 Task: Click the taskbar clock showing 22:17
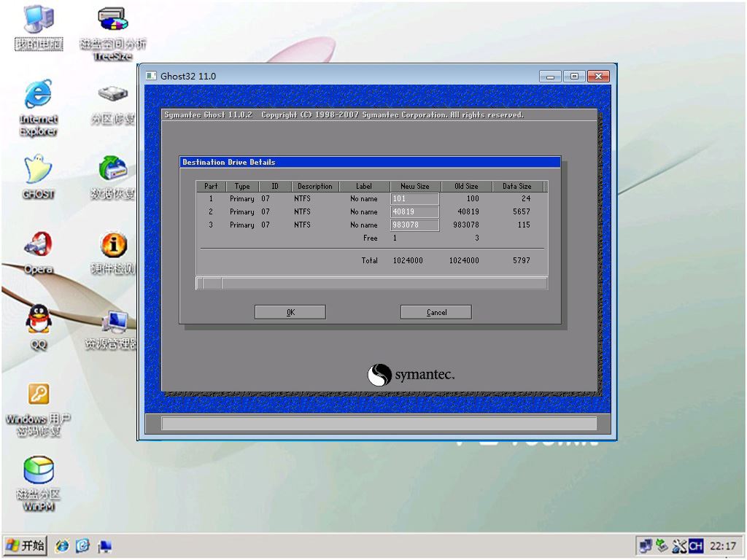click(722, 545)
